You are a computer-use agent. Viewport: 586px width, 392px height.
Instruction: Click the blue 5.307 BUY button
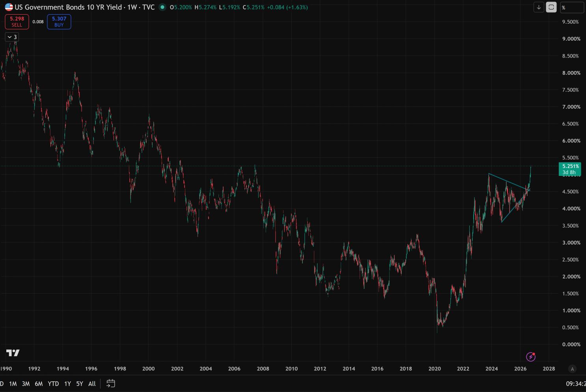[59, 22]
